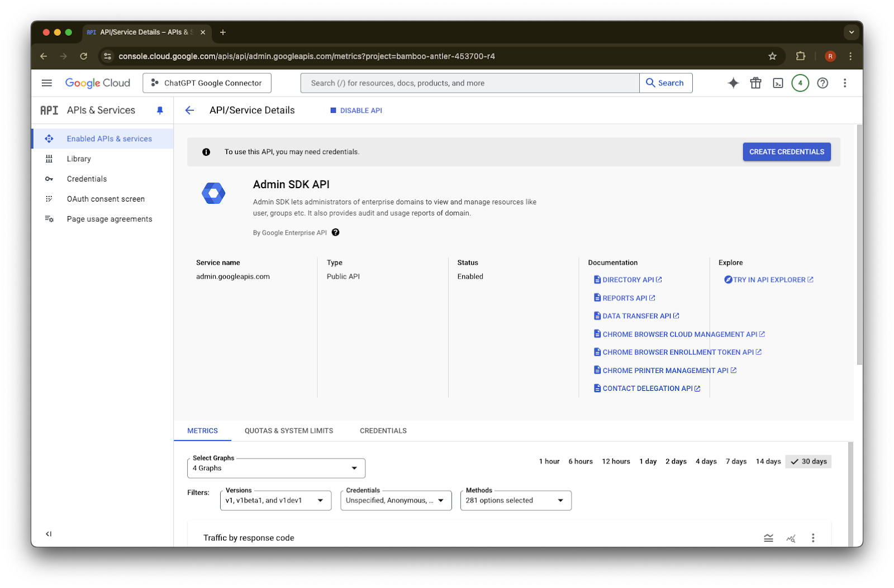Screen dimensions: 894x588
Task: Open the free trial gift icon
Action: 755,83
